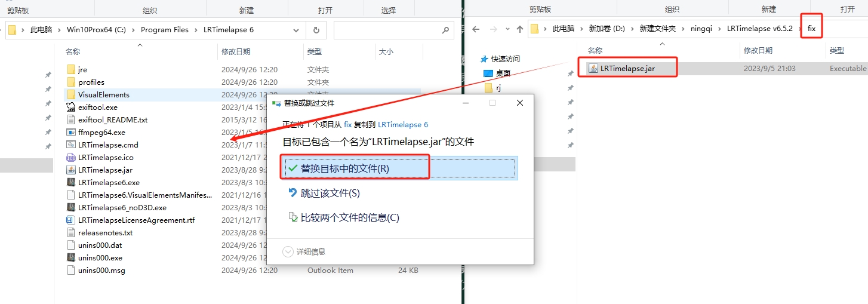The height and width of the screenshot is (304, 868).
Task: Choose 跳过该文件(S) option
Action: 330,193
